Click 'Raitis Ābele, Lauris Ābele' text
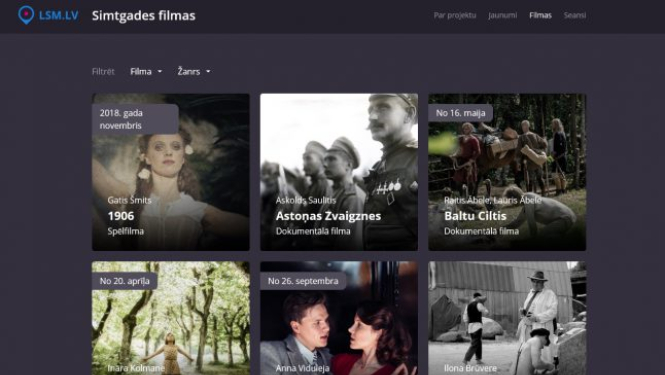Screen dimensions: 665x375 point(493,200)
